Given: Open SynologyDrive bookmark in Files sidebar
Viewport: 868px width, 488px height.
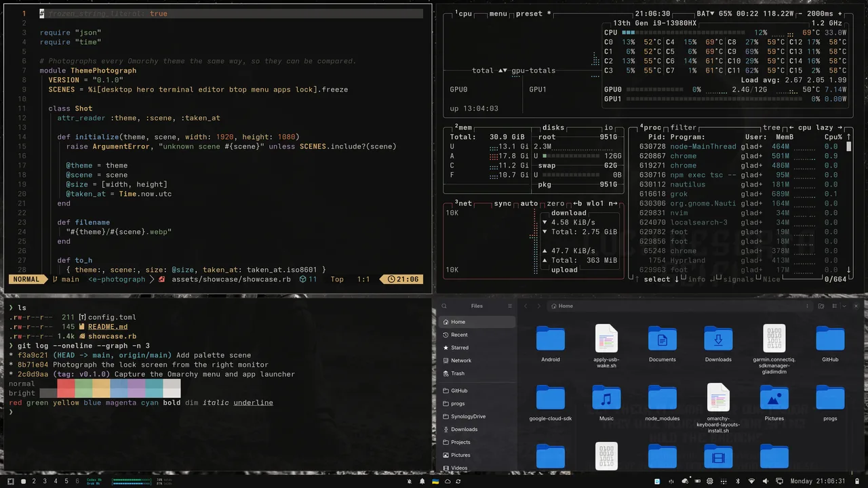Looking at the screenshot, I should click(x=477, y=416).
